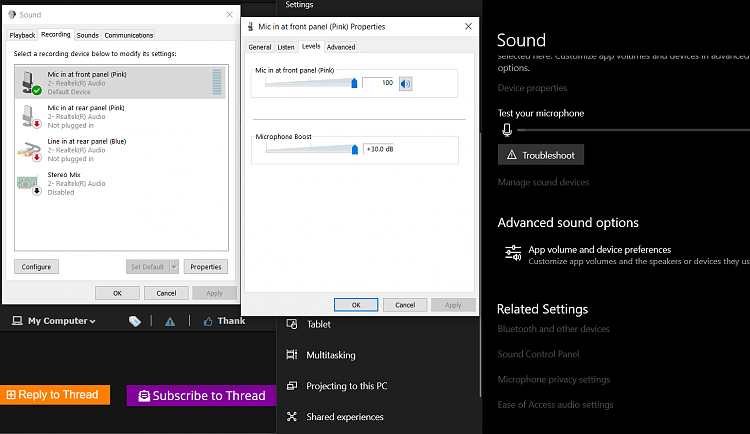Click the tag icon in forum post
750x434 pixels.
coord(134,321)
